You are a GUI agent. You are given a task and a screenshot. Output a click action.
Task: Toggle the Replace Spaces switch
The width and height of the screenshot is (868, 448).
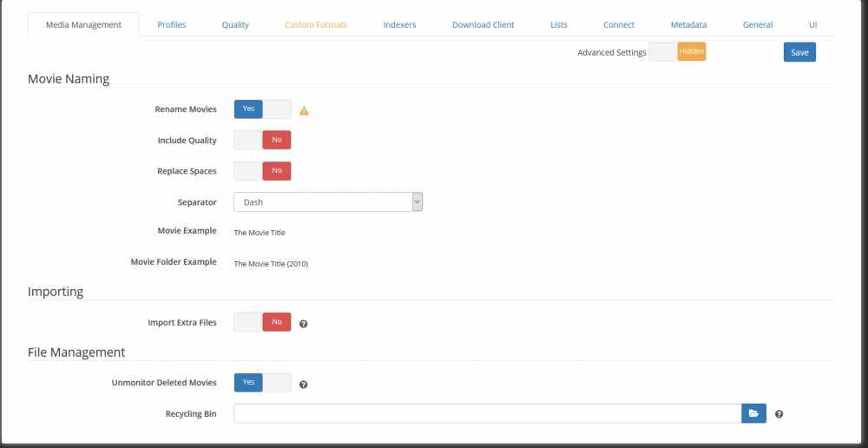click(x=262, y=171)
